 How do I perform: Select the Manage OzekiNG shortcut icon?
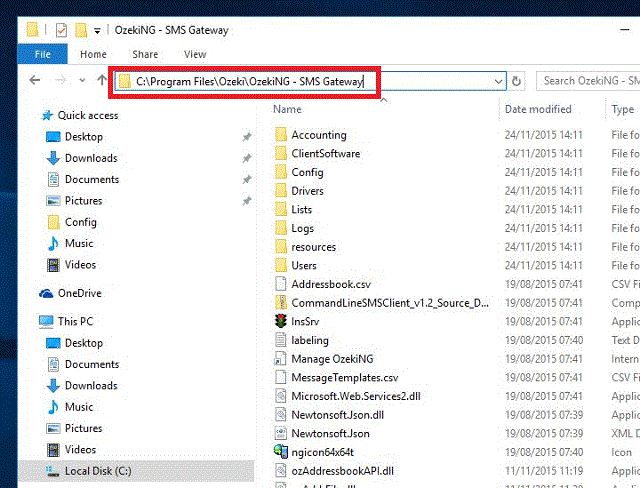pos(281,359)
